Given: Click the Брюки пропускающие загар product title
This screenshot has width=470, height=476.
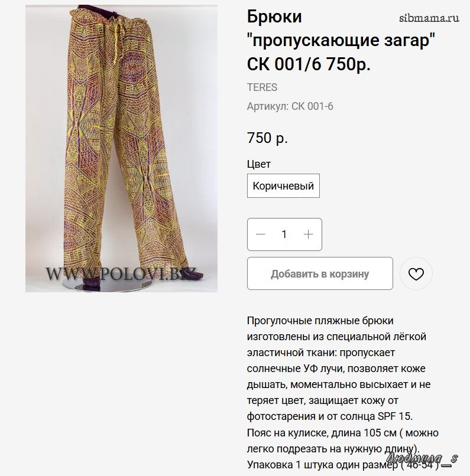Looking at the screenshot, I should [341, 40].
